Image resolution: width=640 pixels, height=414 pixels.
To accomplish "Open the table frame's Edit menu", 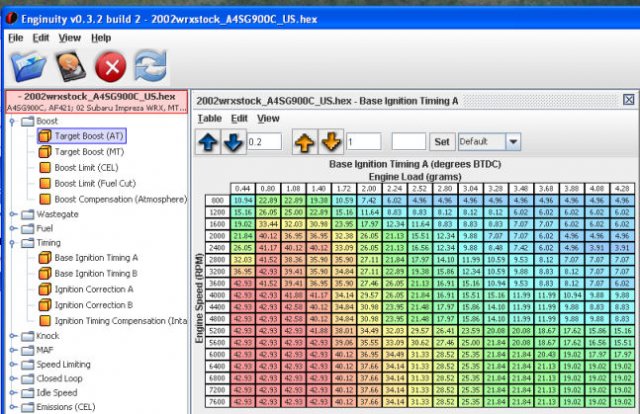I will 239,118.
